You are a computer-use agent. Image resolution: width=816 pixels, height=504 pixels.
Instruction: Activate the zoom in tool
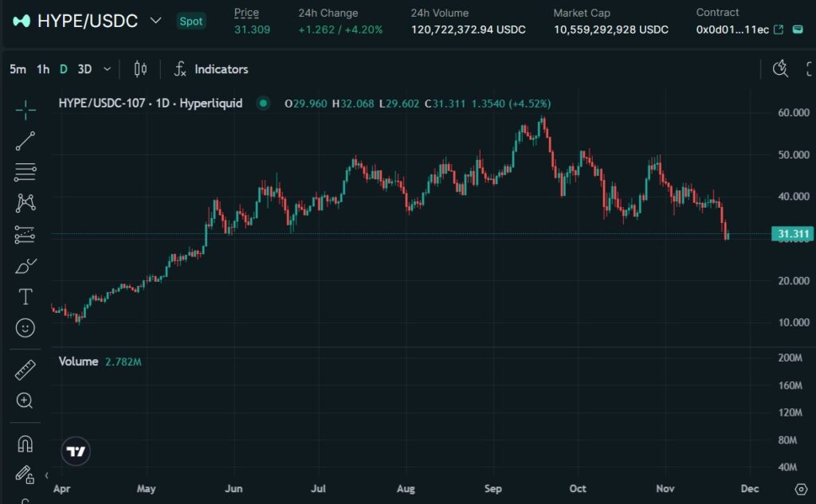tap(25, 401)
